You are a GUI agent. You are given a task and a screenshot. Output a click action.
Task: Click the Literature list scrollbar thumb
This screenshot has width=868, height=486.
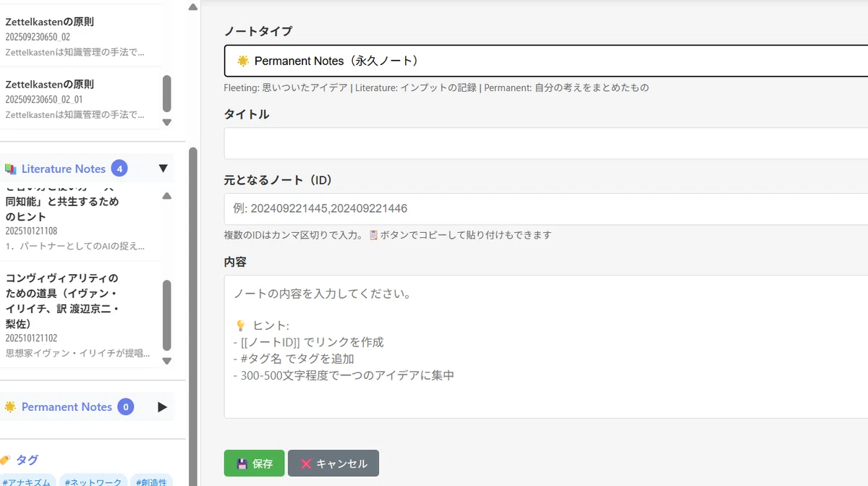pos(167,315)
